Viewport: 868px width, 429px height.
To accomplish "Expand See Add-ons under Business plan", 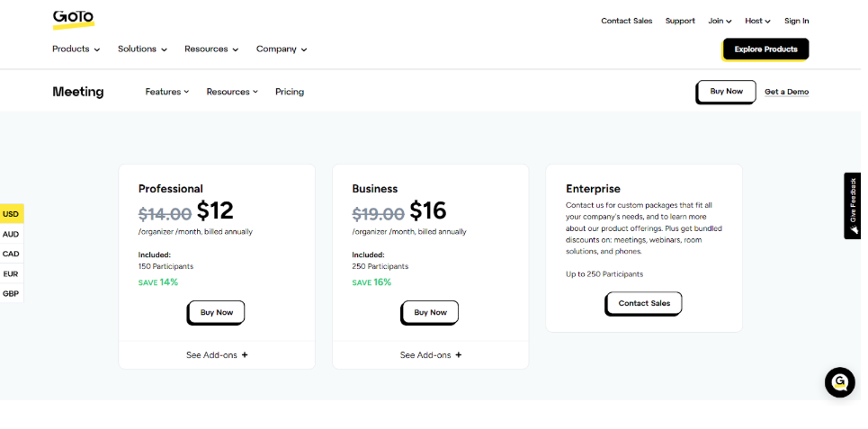I will point(431,355).
